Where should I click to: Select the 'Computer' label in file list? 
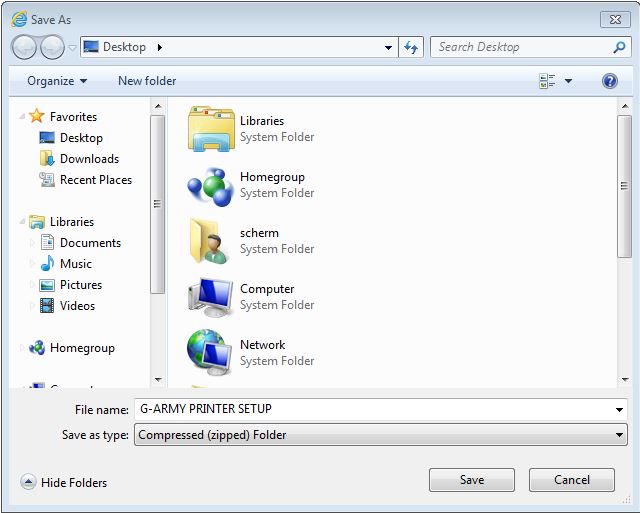267,289
